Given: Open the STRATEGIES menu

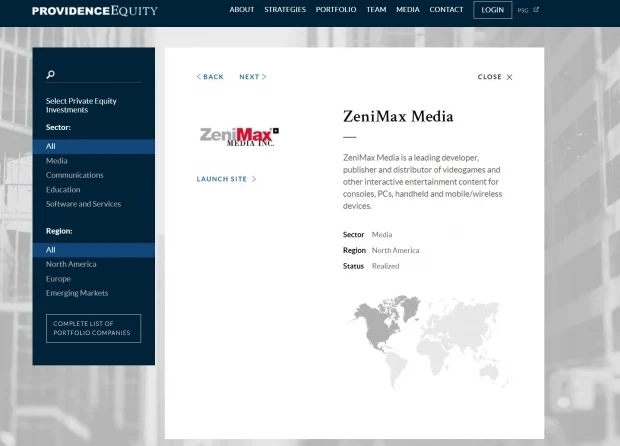Looking at the screenshot, I should (x=285, y=9).
